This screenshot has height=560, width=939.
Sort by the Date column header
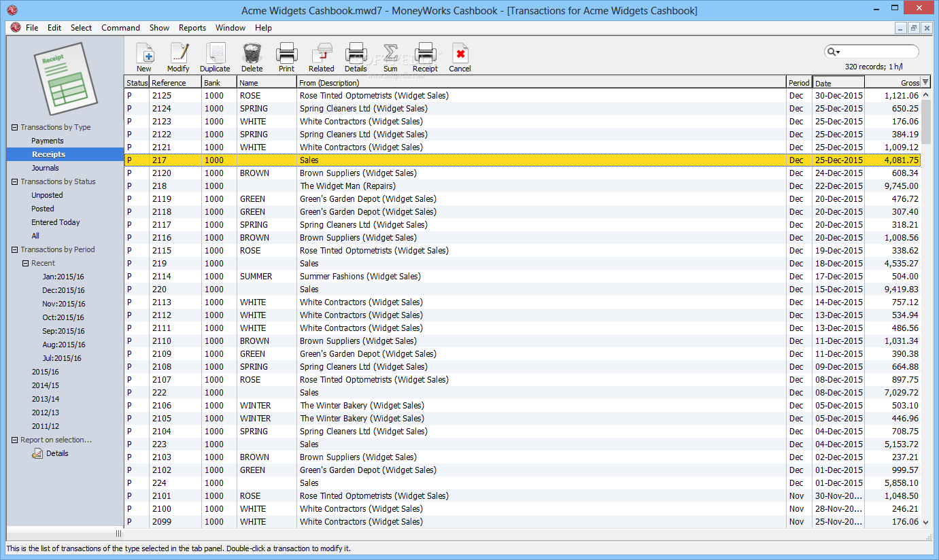[838, 82]
